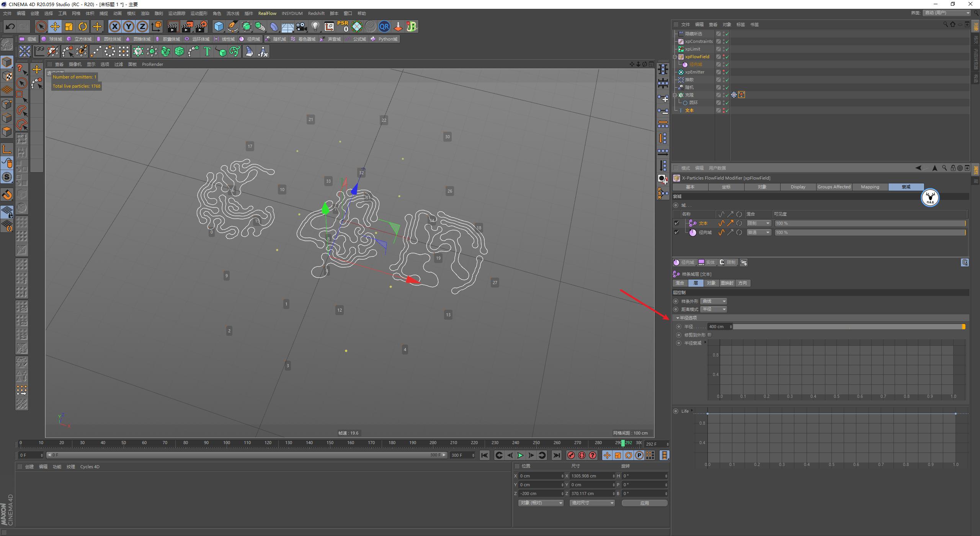
Task: Select the Move tool in the toolbar
Action: pos(55,26)
